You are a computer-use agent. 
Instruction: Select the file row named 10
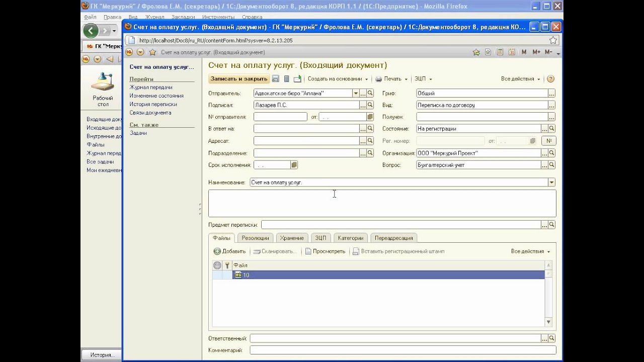click(x=378, y=275)
